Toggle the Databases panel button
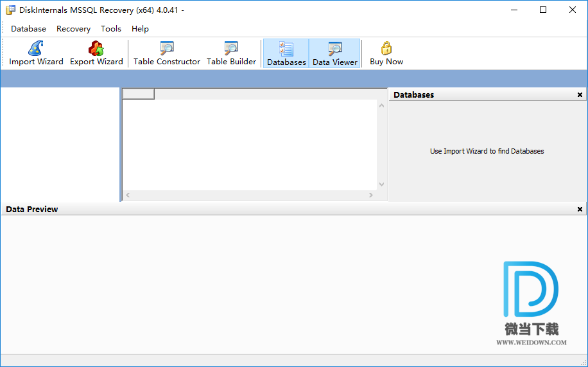588x367 pixels. [286, 53]
